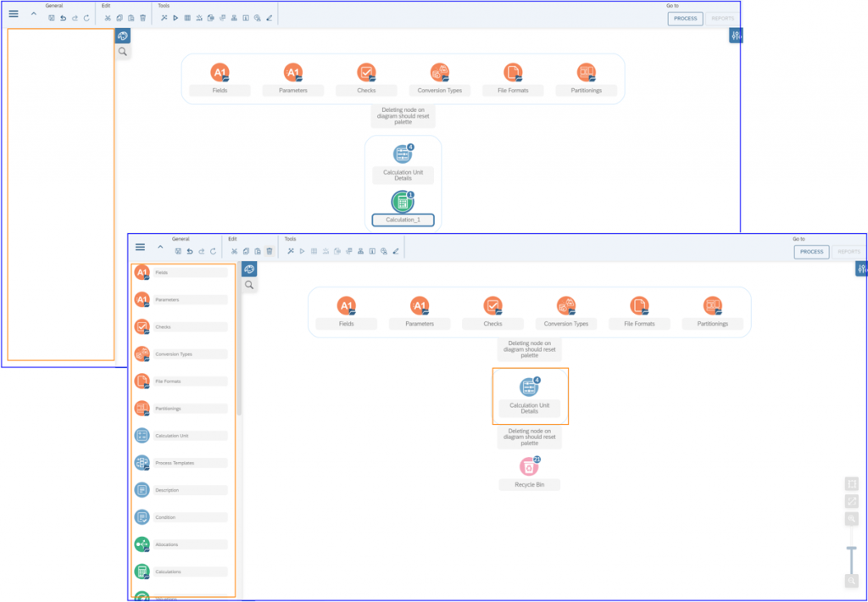Click Delete trash icon in front window toolbar
The image size is (868, 602).
pyautogui.click(x=270, y=252)
